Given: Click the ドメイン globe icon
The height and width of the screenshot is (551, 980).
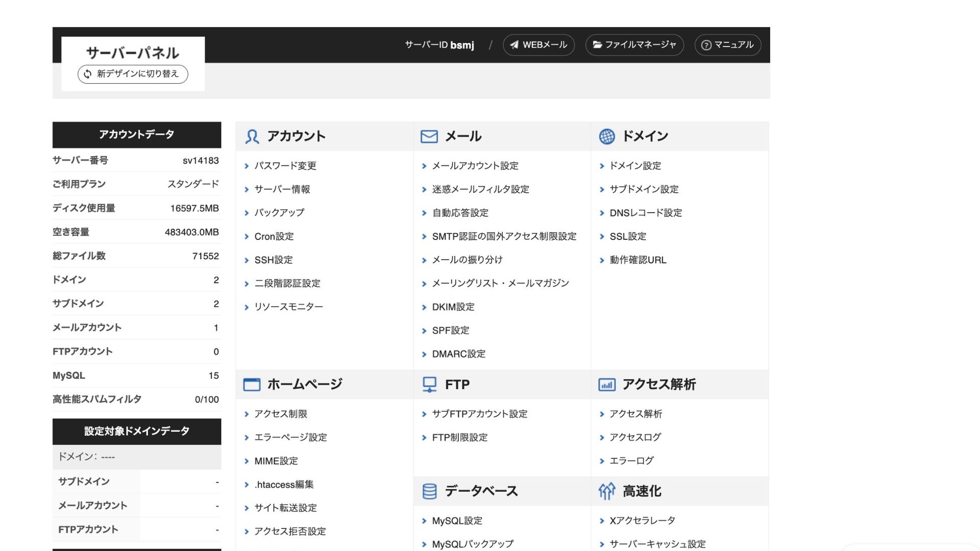Looking at the screenshot, I should pos(607,136).
